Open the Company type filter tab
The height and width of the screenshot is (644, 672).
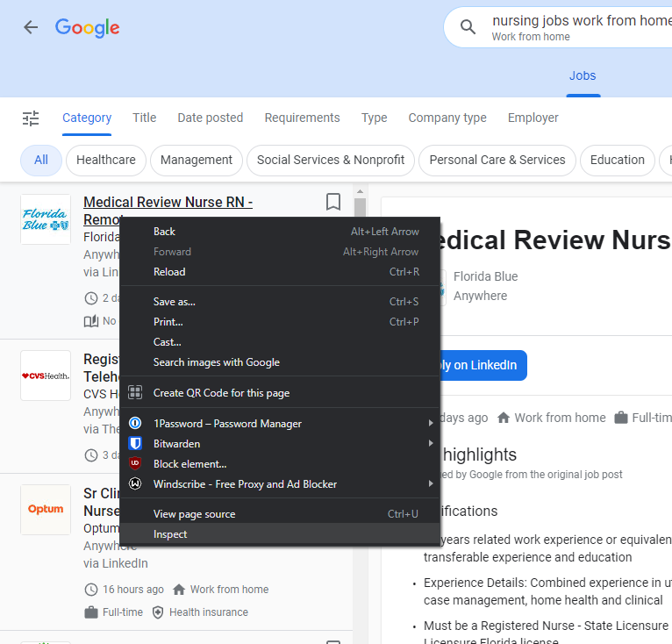(447, 118)
